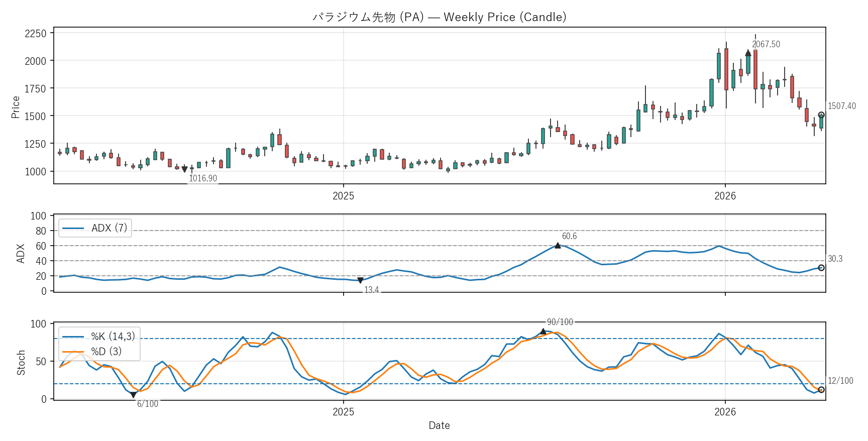Select the last price circle marker at 1507.40
Screen dimensions: 868x441
pyautogui.click(x=821, y=115)
